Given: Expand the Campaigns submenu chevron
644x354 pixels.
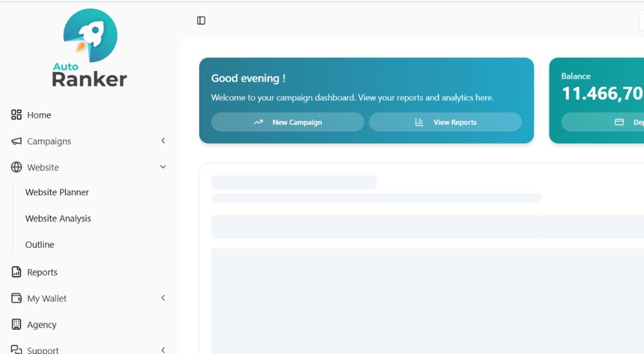Looking at the screenshot, I should pyautogui.click(x=163, y=141).
